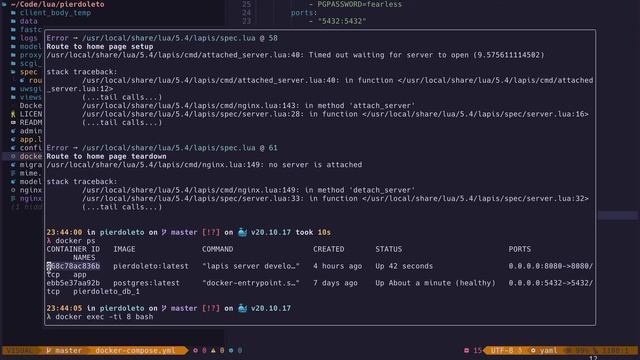Click '4 hours ago' created value
Viewport: 640px width, 360px height.
(x=338, y=266)
